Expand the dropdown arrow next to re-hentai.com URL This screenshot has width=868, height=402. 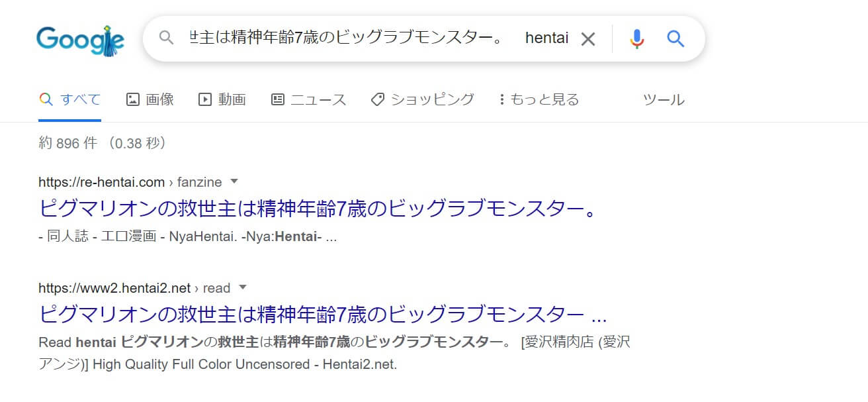pos(234,181)
